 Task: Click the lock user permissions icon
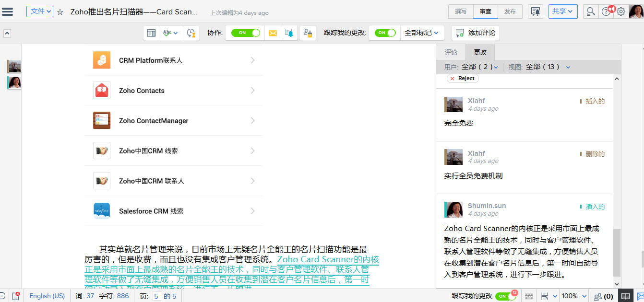point(308,33)
